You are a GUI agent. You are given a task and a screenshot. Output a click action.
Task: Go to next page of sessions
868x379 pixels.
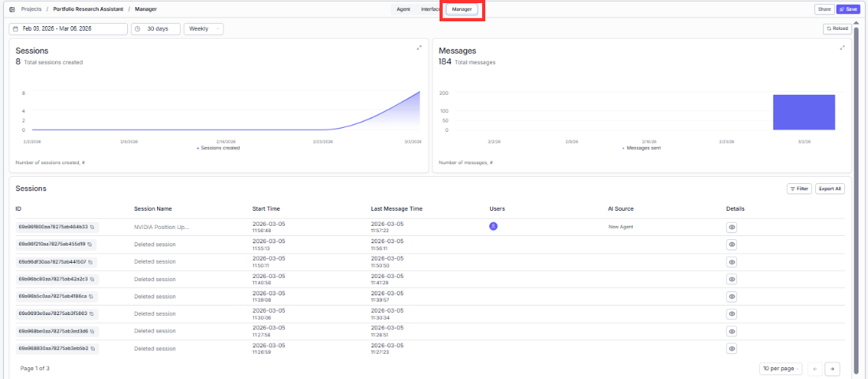(x=832, y=369)
